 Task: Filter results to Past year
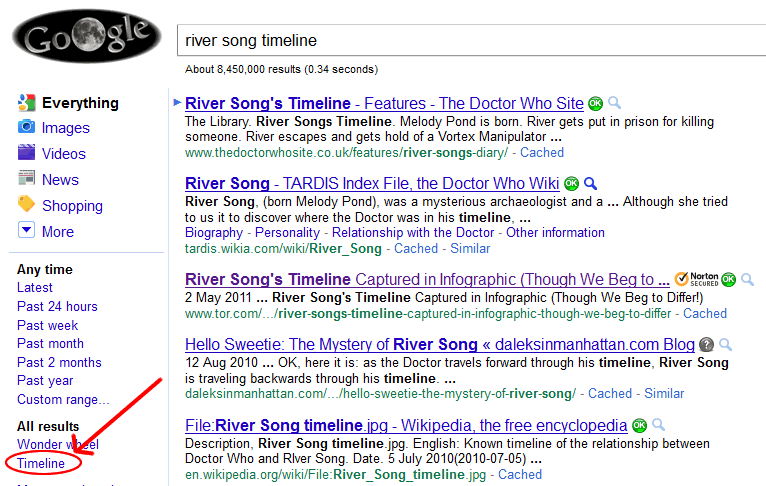pyautogui.click(x=45, y=381)
